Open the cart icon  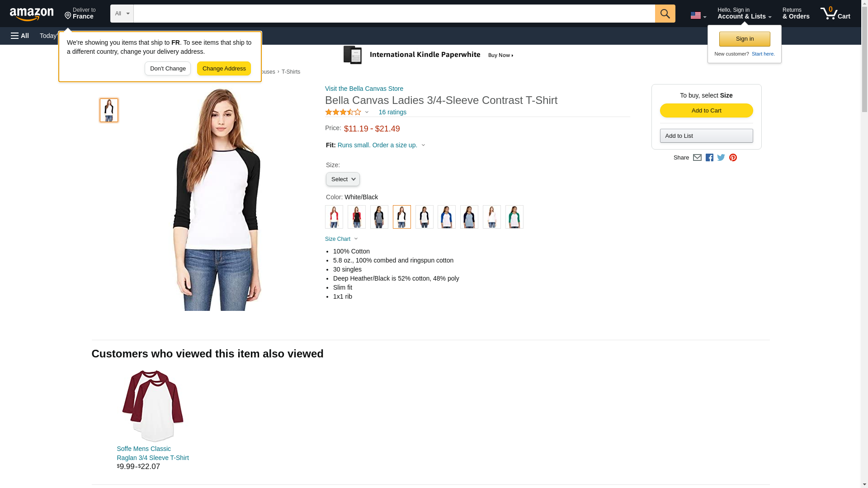(x=835, y=13)
